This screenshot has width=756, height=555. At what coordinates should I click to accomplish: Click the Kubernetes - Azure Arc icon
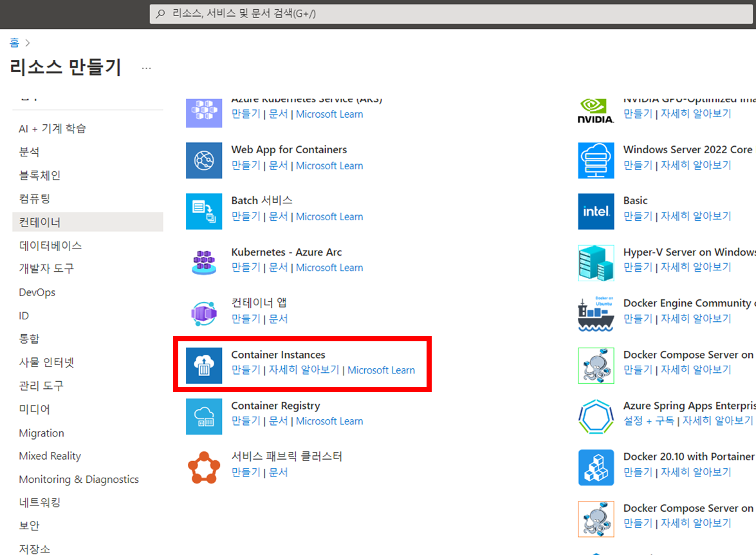pos(204,263)
